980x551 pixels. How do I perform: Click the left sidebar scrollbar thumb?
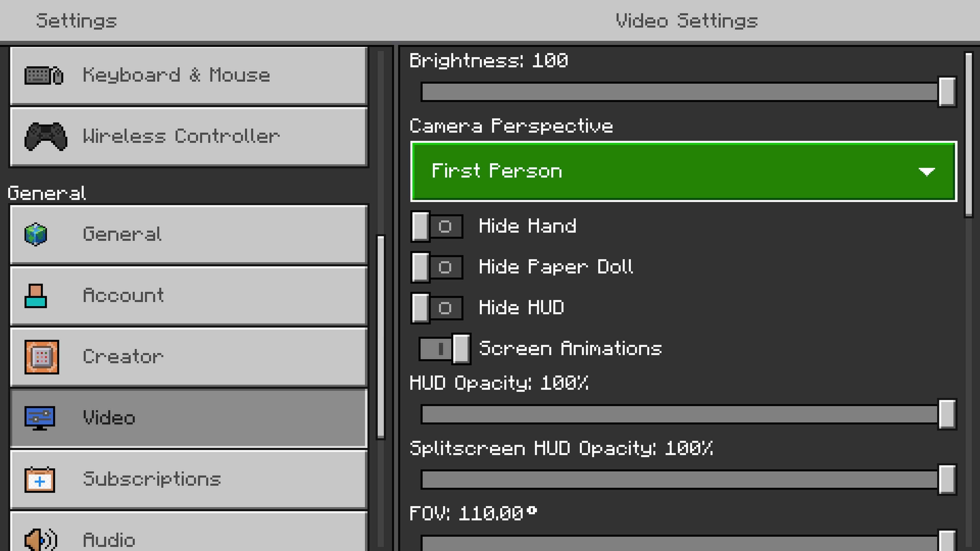381,336
